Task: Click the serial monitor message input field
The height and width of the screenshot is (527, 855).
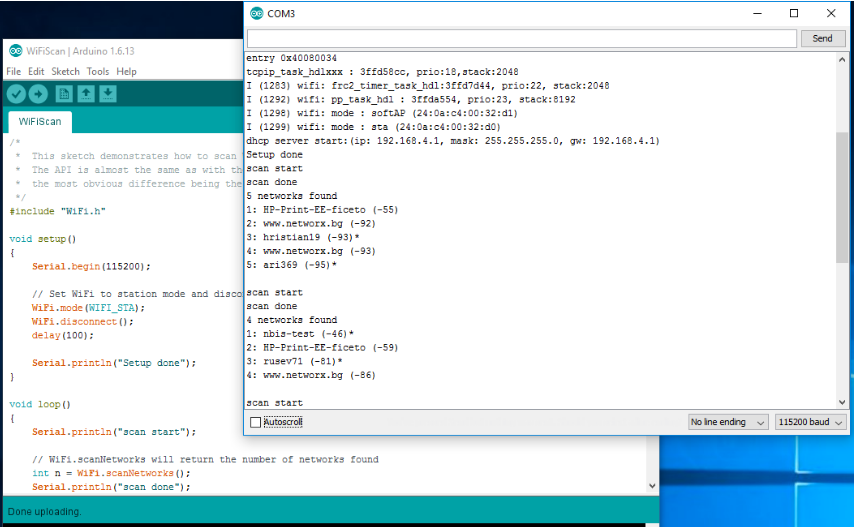Action: pos(522,38)
